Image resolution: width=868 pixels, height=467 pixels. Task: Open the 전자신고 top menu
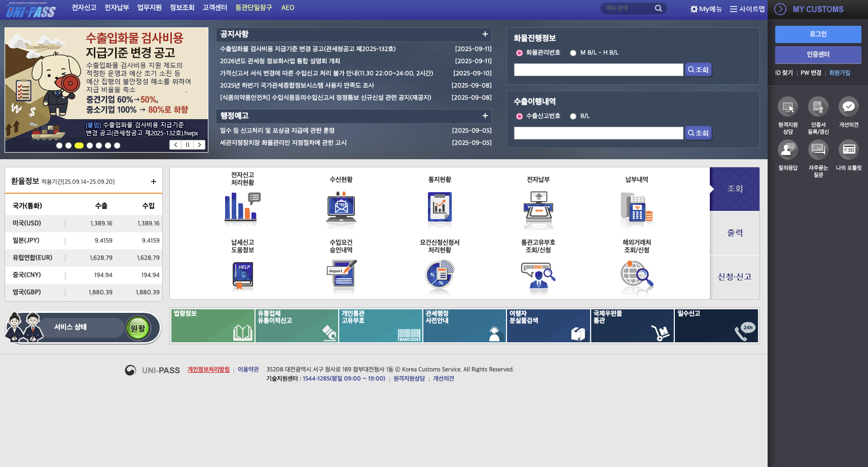pyautogui.click(x=84, y=8)
